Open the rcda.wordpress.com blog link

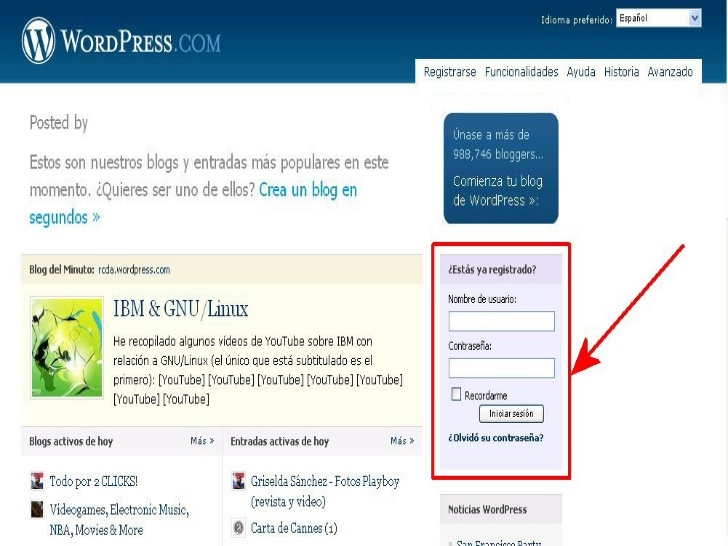coord(134,270)
